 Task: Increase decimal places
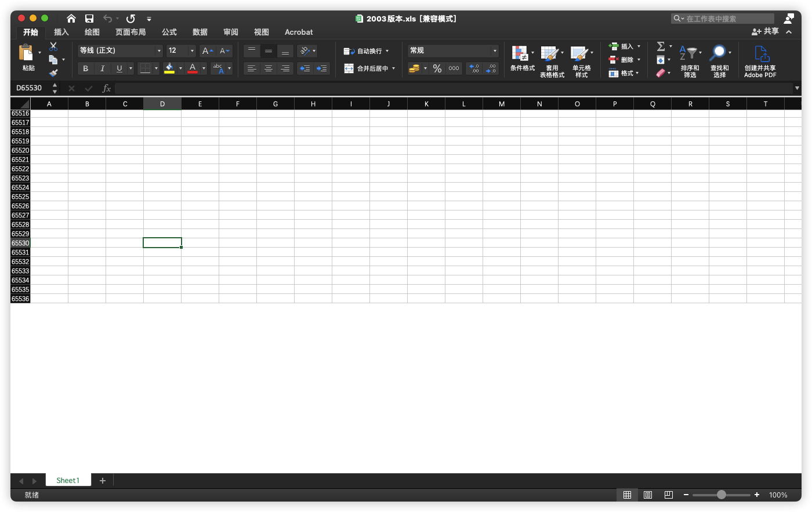click(474, 68)
